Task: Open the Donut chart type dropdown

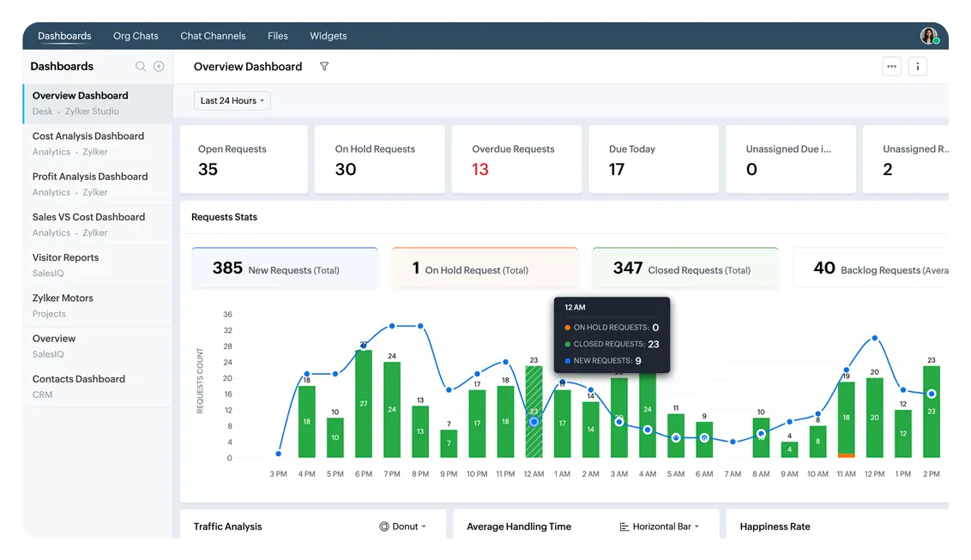Action: (x=404, y=527)
